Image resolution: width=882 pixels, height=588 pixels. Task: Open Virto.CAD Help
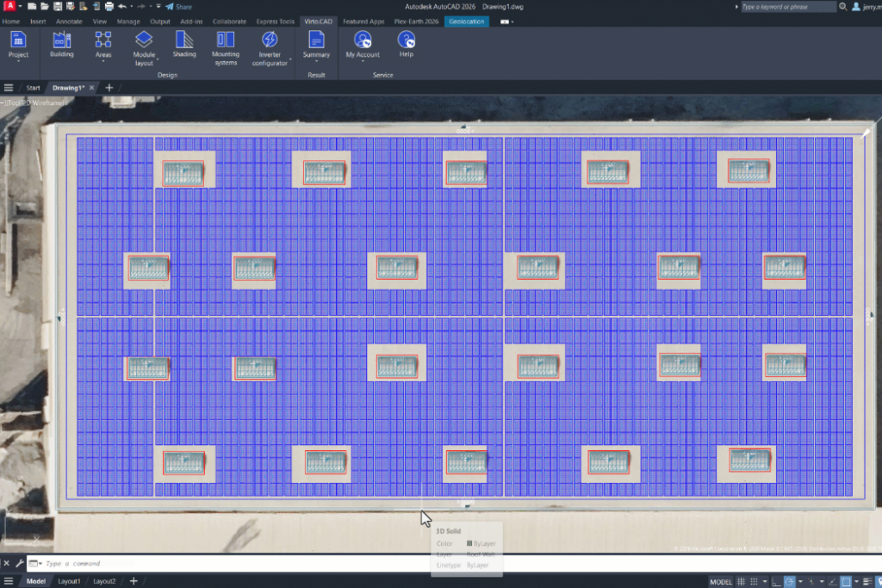tap(407, 45)
